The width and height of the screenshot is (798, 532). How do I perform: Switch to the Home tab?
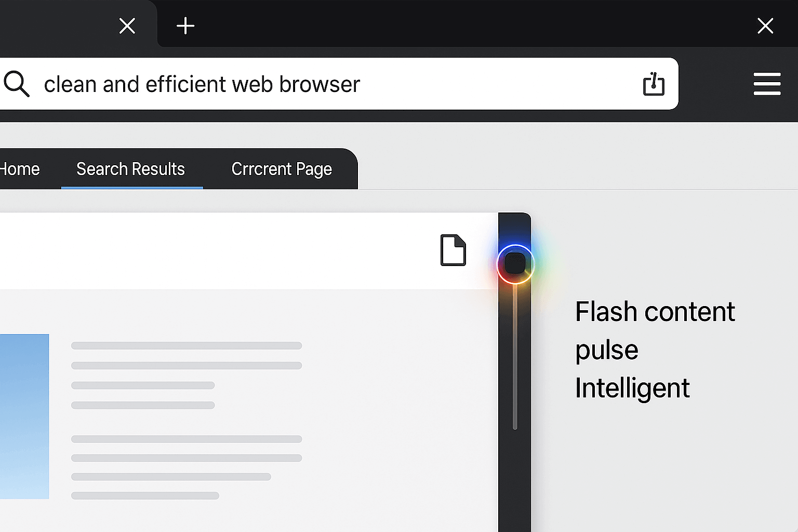click(20, 169)
